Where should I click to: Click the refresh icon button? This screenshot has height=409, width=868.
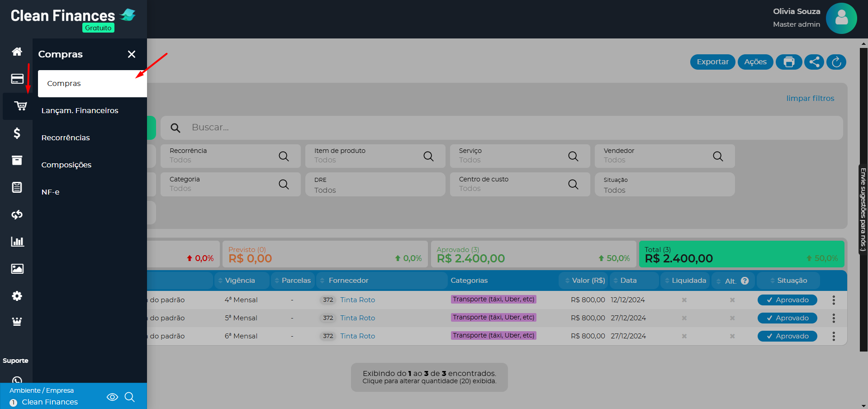click(836, 62)
